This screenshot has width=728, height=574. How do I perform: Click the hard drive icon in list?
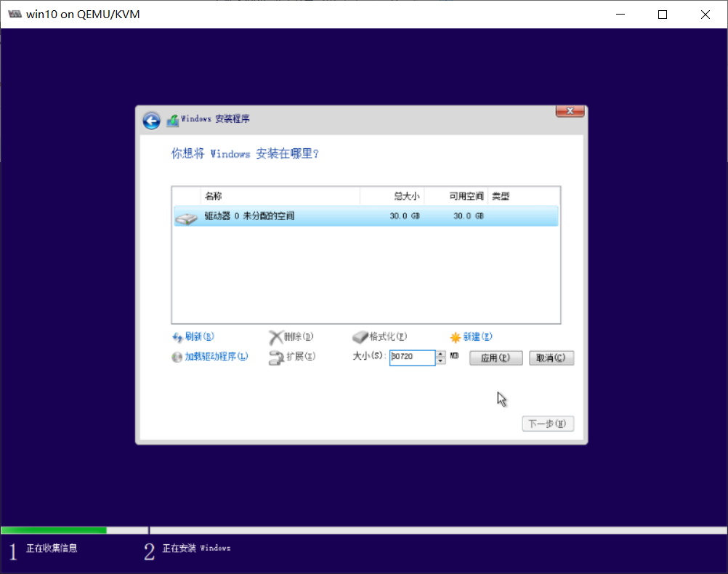tap(187, 218)
